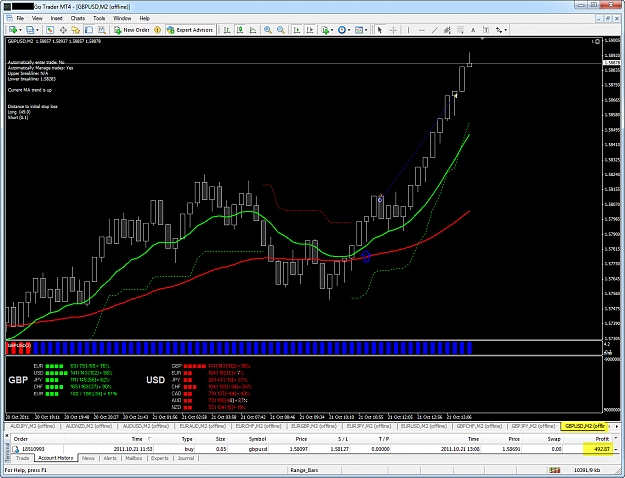
Task: Expand the Templates dropdown arrow
Action: (366, 30)
